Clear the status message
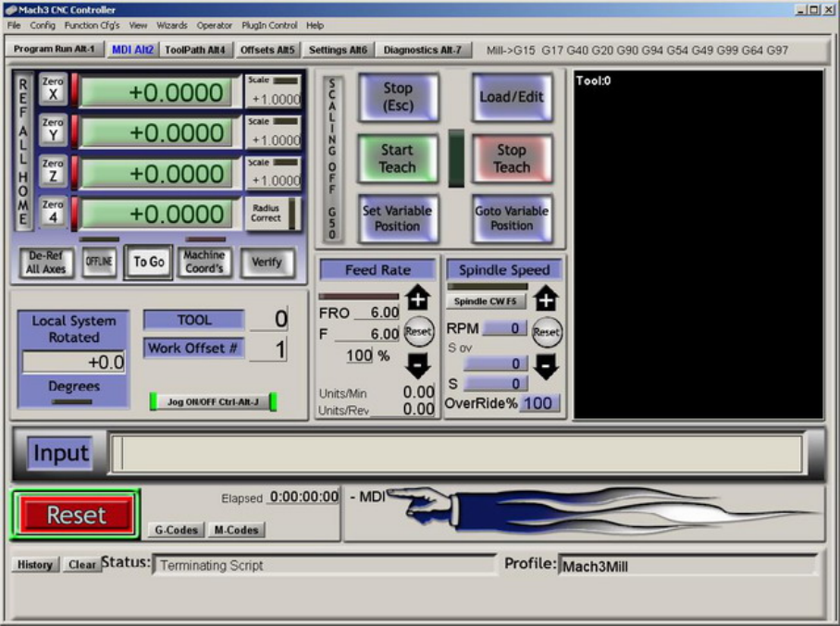 [x=82, y=564]
